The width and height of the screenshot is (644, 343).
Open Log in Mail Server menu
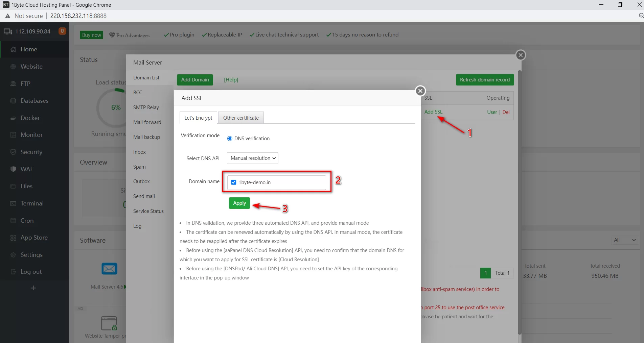tap(137, 226)
